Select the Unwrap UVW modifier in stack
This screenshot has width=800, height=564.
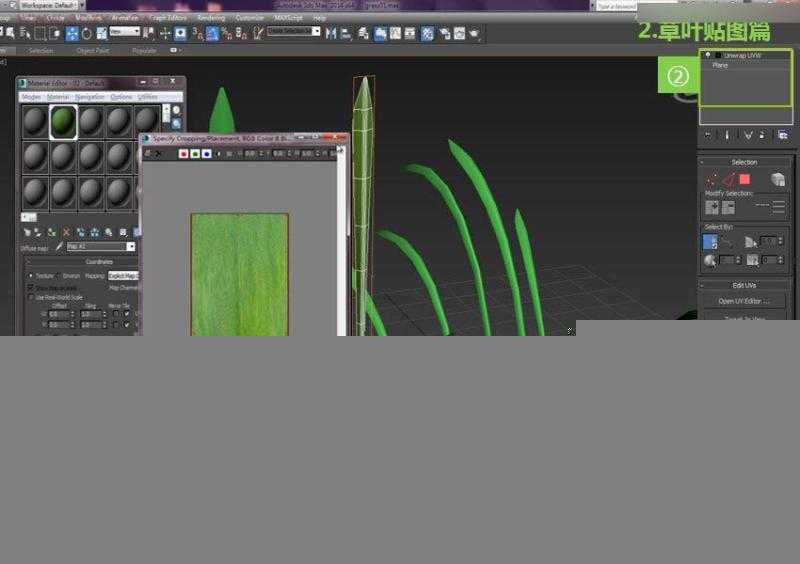743,55
